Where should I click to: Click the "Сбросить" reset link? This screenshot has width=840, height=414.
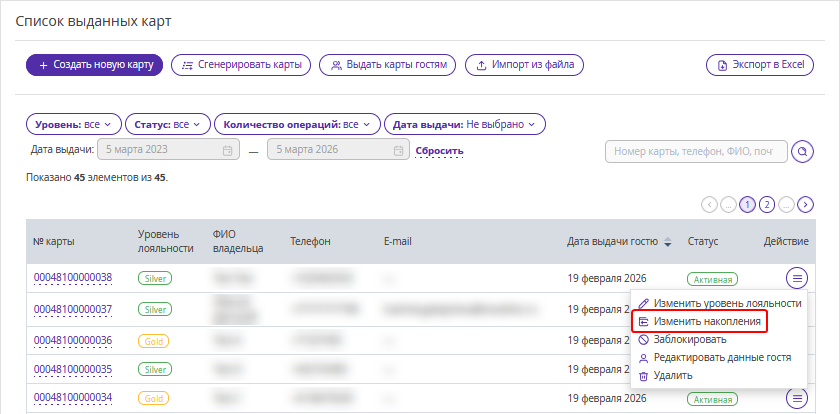pyautogui.click(x=440, y=151)
